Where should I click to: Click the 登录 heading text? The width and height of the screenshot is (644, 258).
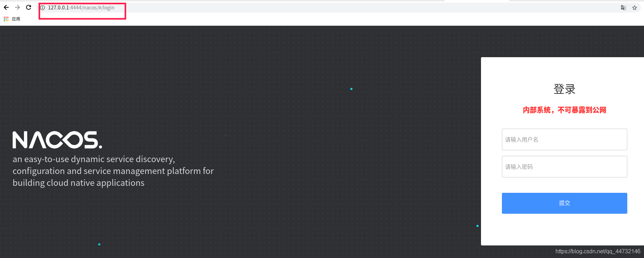click(565, 89)
